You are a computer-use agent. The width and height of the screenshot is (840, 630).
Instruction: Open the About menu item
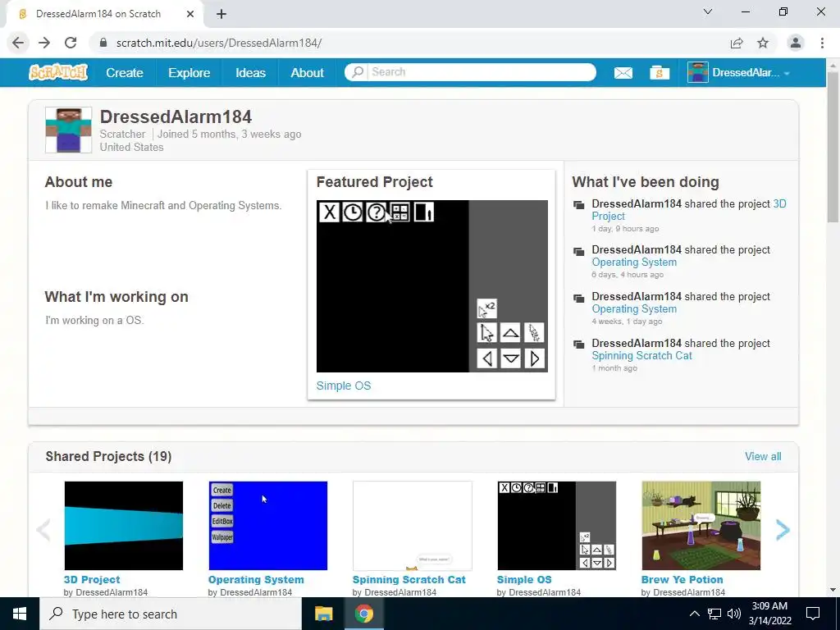pyautogui.click(x=307, y=72)
